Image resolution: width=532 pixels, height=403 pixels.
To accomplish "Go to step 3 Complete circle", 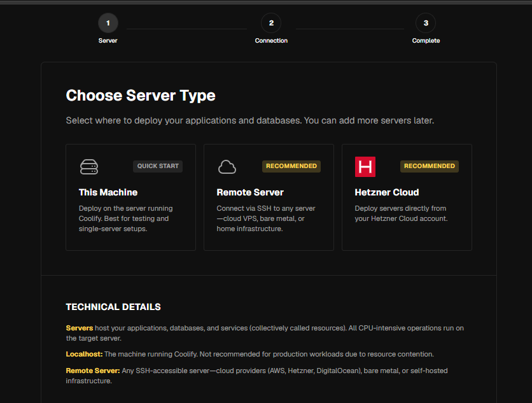I will tap(426, 23).
